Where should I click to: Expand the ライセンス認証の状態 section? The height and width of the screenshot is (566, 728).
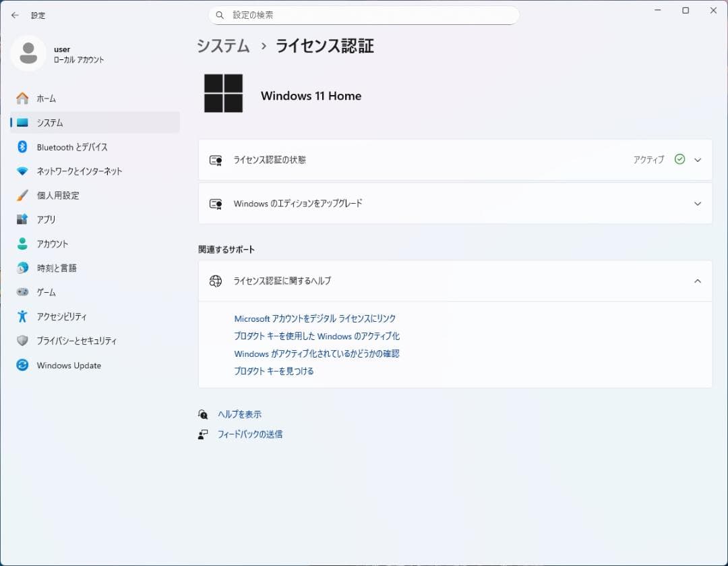tap(698, 160)
